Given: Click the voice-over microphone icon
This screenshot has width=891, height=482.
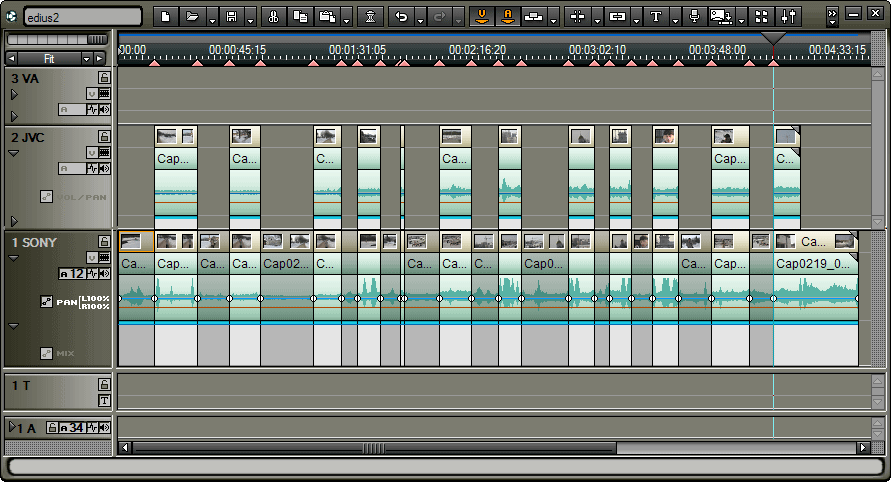Looking at the screenshot, I should click(693, 16).
